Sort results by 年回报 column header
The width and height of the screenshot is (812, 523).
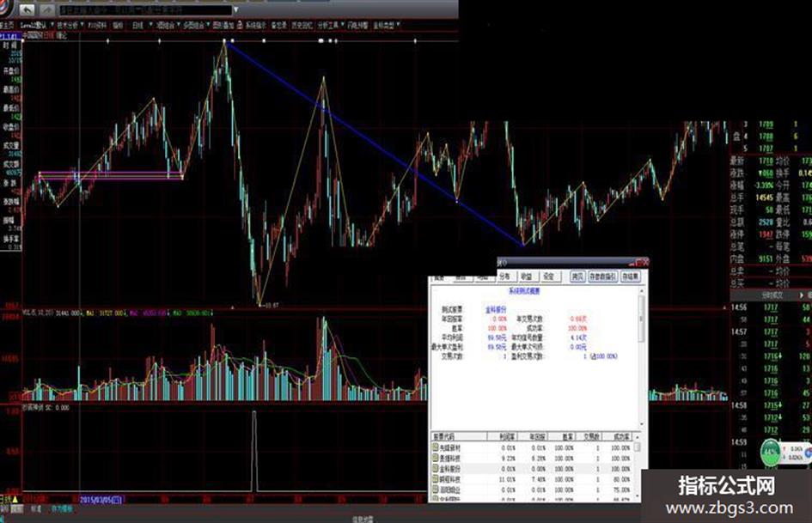pos(532,437)
